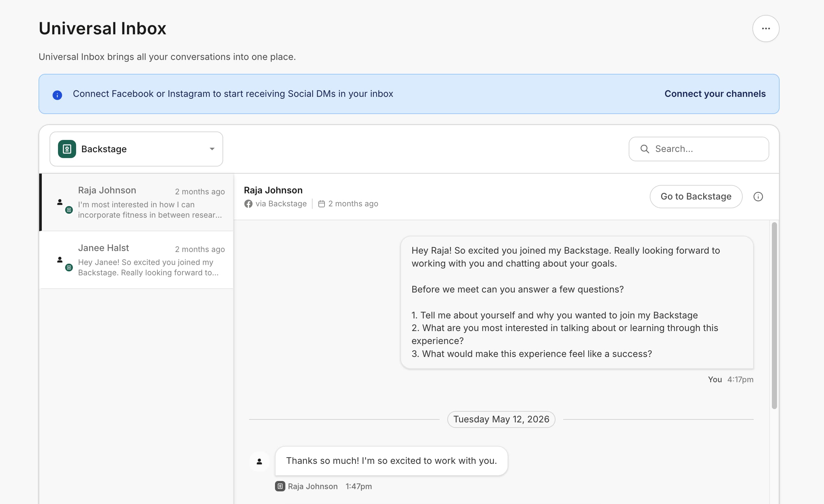Click the via Backstage label

tap(281, 204)
